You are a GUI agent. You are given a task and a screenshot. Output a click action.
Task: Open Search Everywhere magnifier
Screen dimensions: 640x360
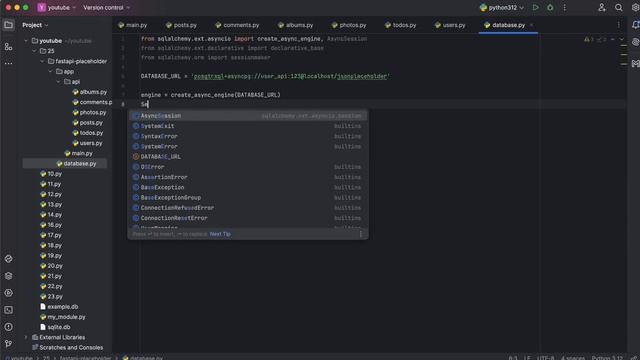[619, 7]
